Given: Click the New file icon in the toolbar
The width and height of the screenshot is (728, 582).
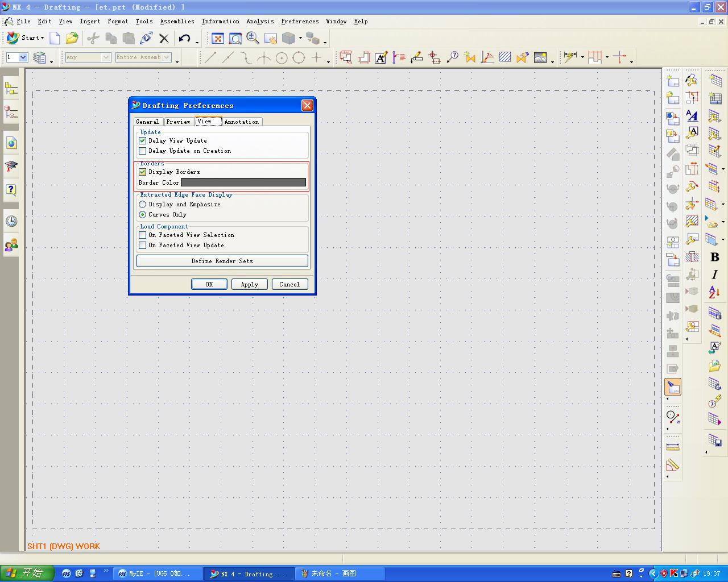Looking at the screenshot, I should 55,38.
